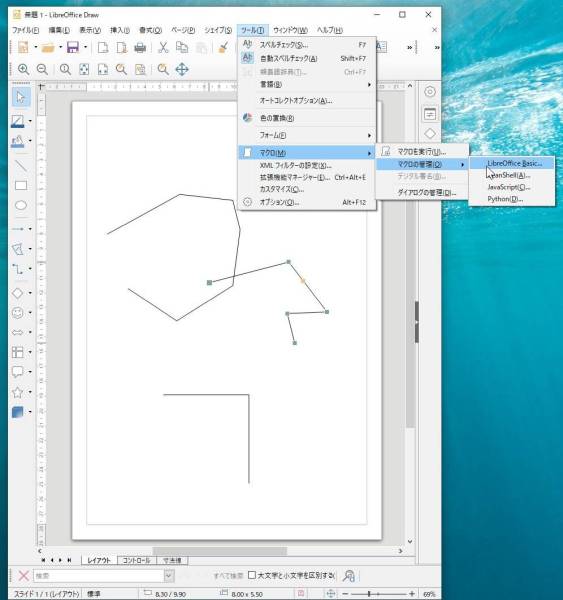Enable 大文字と小文字を区別する checkbox
The height and width of the screenshot is (600, 563).
pos(252,575)
